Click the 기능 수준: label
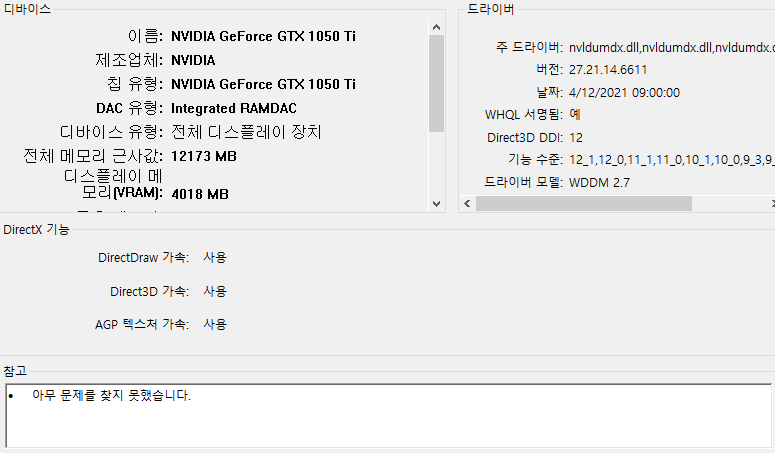This screenshot has width=775, height=453. pyautogui.click(x=535, y=160)
